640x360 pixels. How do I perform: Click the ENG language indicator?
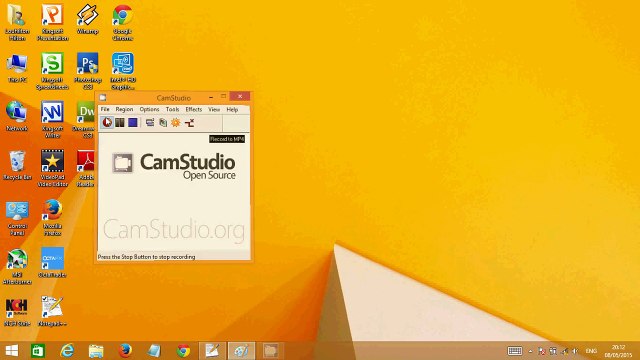tap(591, 351)
